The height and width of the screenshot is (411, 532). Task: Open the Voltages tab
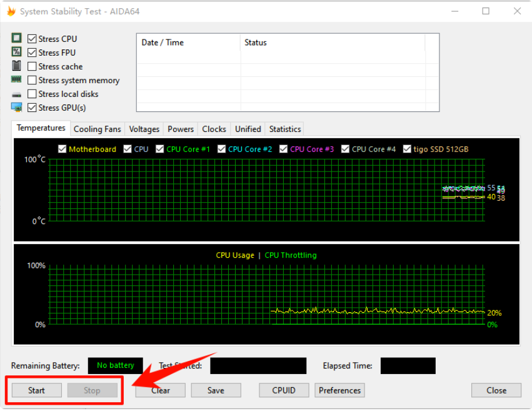pos(144,129)
